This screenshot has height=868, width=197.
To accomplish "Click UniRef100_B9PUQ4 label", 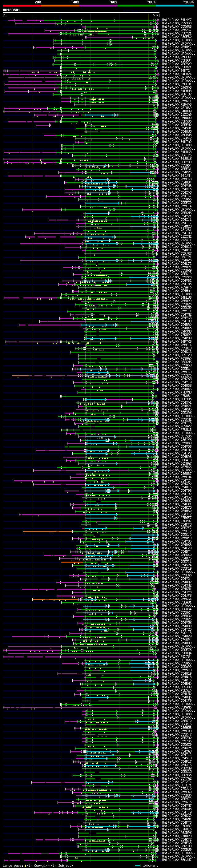I will pos(177,653).
